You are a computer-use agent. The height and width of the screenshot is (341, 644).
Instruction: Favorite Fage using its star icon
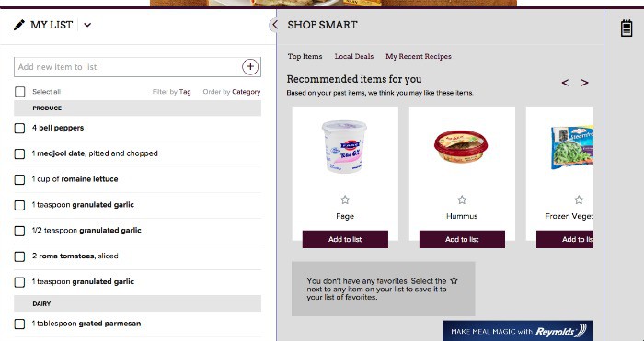click(x=345, y=199)
